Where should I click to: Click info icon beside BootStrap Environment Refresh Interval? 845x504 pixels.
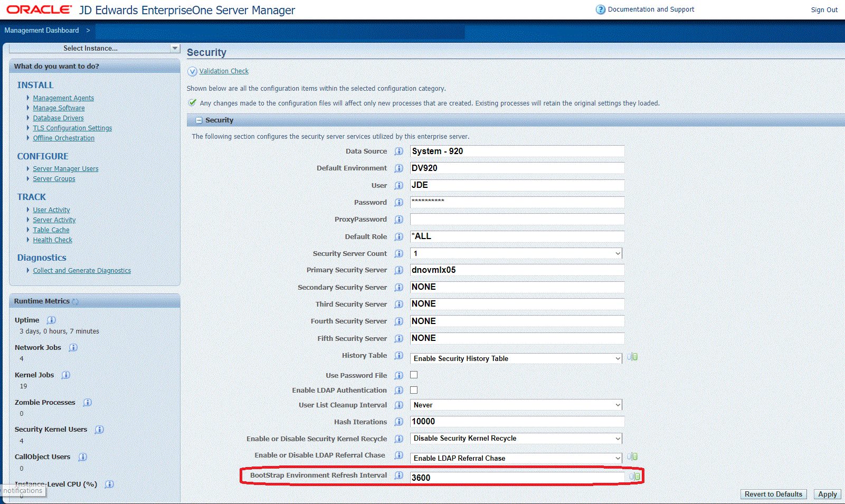point(399,476)
